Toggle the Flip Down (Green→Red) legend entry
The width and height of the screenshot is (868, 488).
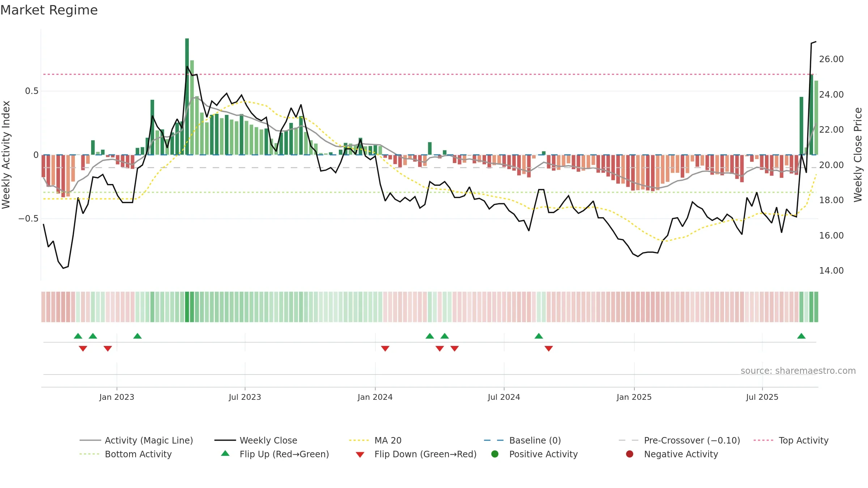click(416, 454)
